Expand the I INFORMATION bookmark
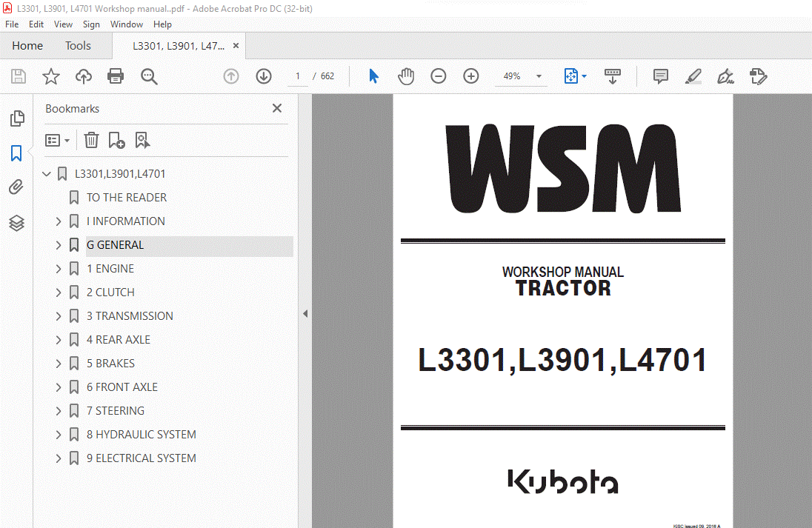812x528 pixels. [59, 221]
